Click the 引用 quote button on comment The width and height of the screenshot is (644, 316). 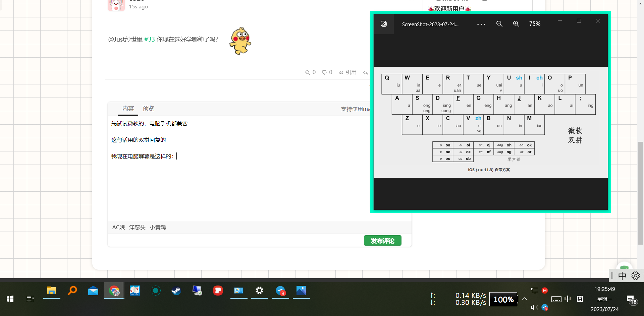pos(348,72)
